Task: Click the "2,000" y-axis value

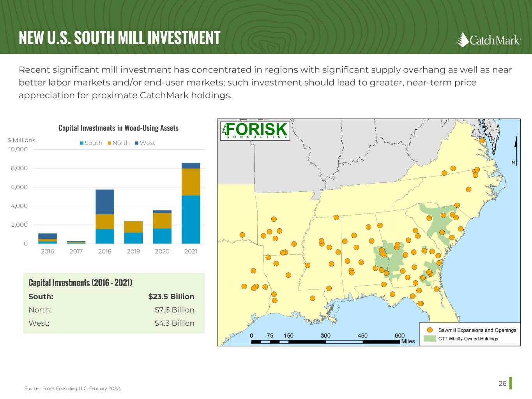Action: point(20,225)
